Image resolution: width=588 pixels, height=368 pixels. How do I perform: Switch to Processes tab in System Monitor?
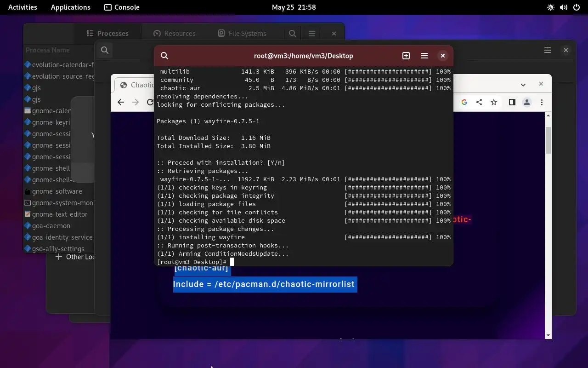[107, 34]
